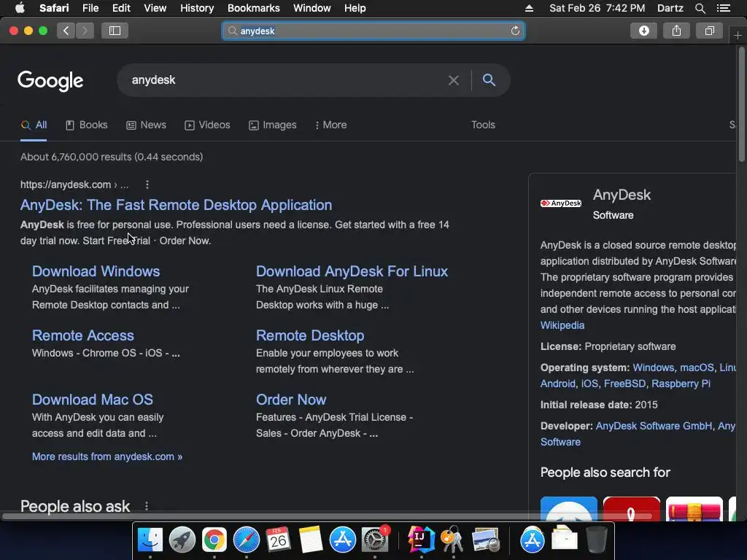Open the Share button in toolbar
Image resolution: width=747 pixels, height=560 pixels.
pos(676,31)
